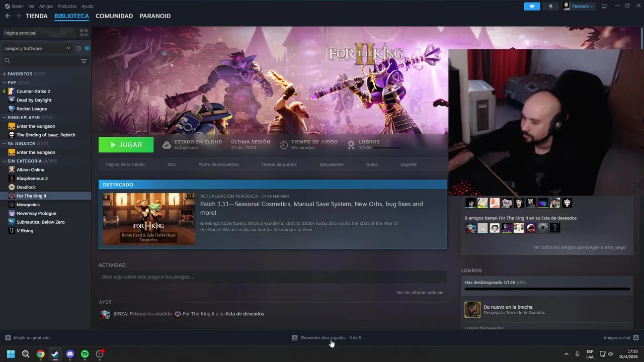Screen dimensions: 644x362
Task: Select Enter the Gungeon under Ya Jugados
Action: point(36,152)
